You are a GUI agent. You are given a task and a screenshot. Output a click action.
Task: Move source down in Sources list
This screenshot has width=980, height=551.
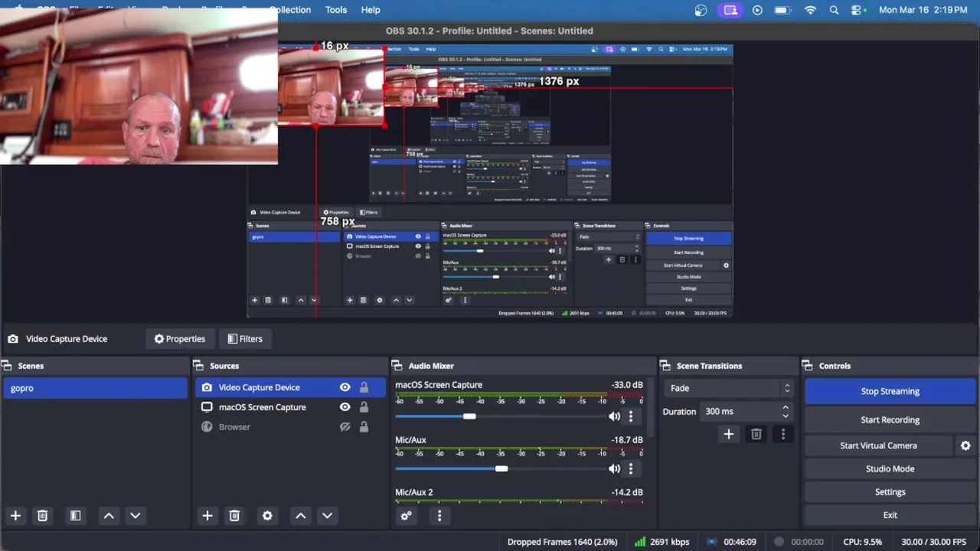click(327, 516)
